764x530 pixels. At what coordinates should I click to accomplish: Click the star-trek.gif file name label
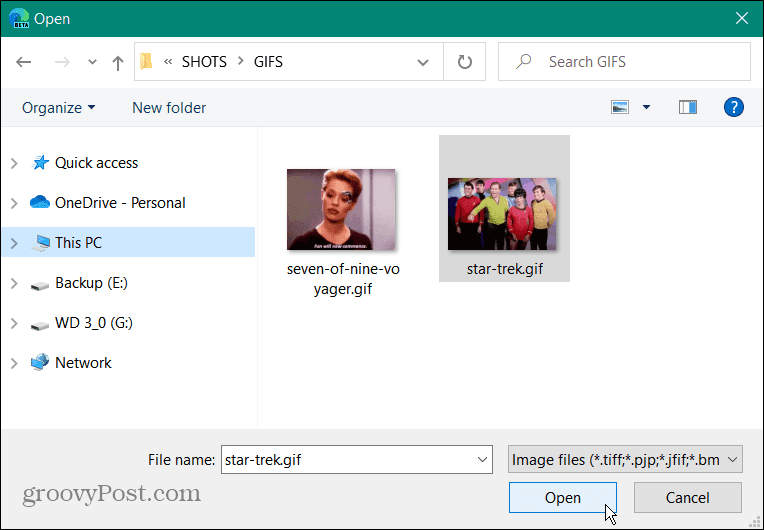coord(505,269)
